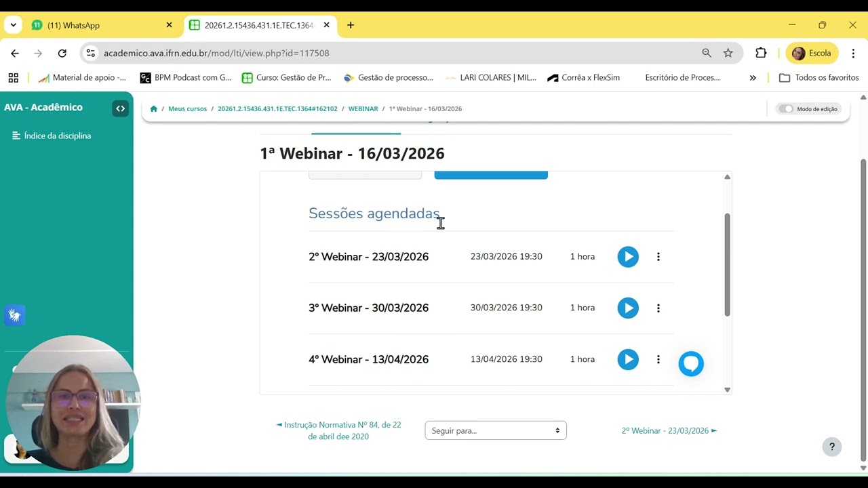Expand the hidden bookmarks chevron
868x488 pixels.
pos(753,77)
